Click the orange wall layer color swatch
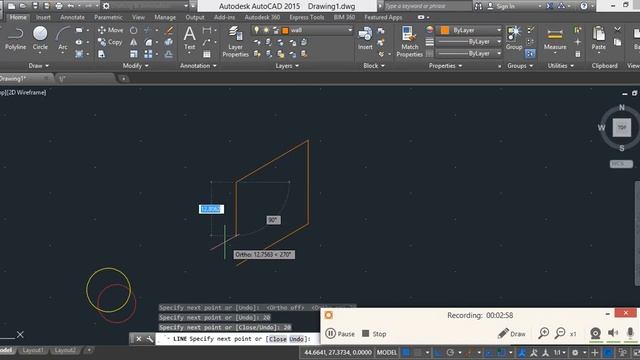 point(285,30)
